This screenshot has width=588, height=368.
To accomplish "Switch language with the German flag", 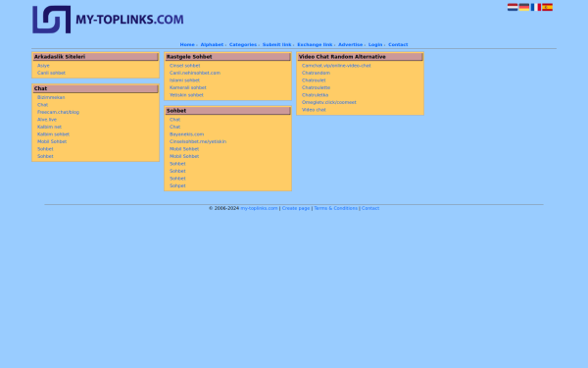I will tap(524, 7).
